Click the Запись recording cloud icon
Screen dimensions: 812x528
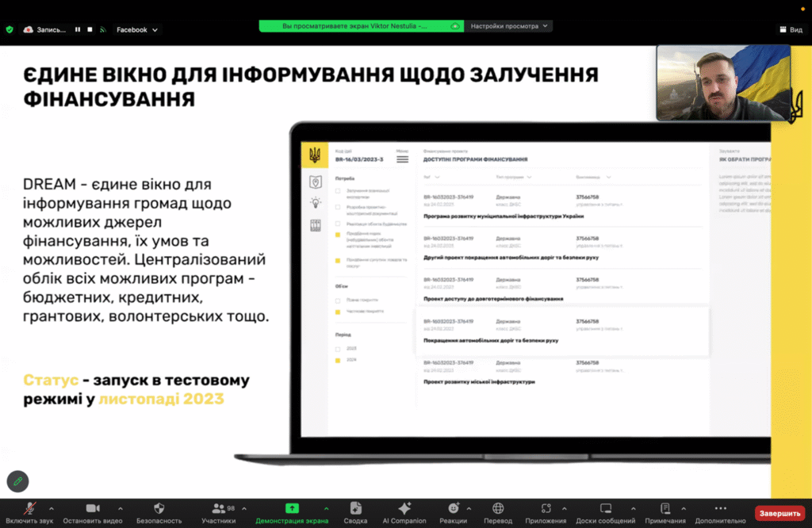tap(29, 29)
